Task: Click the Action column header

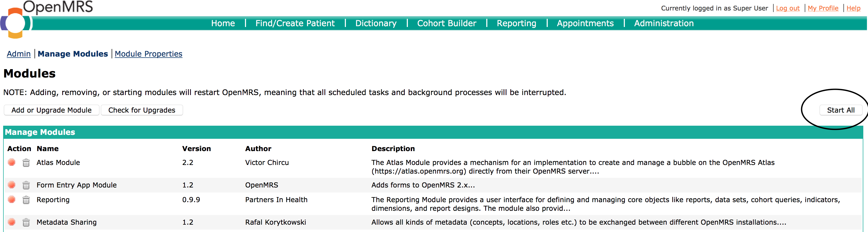Action: (19, 148)
